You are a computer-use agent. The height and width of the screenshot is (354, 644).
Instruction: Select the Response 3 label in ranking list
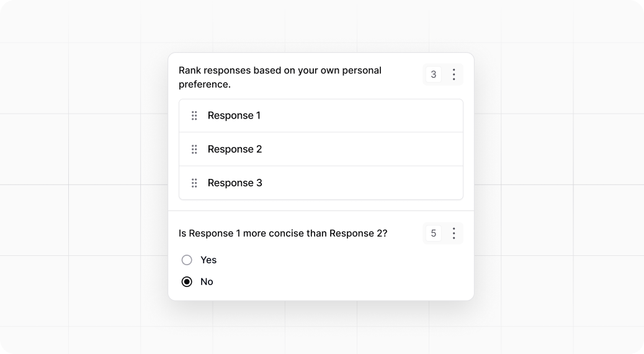click(235, 183)
